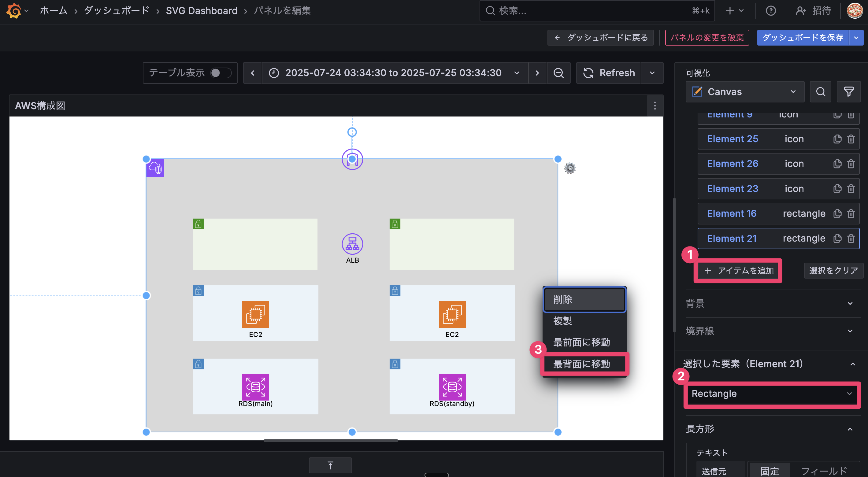Select Element 23 layer row
Image resolution: width=868 pixels, height=477 pixels.
(778, 189)
